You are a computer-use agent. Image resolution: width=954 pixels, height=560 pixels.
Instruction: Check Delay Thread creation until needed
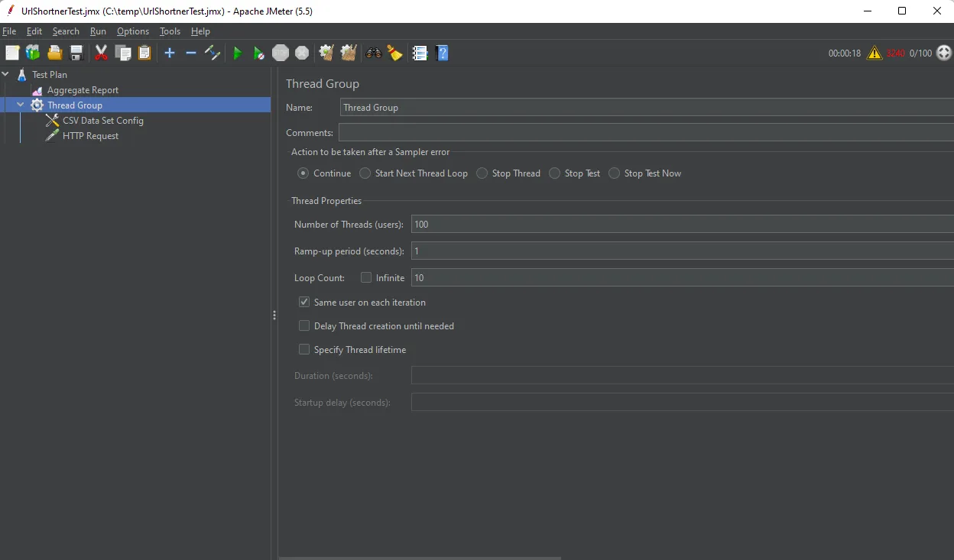304,325
